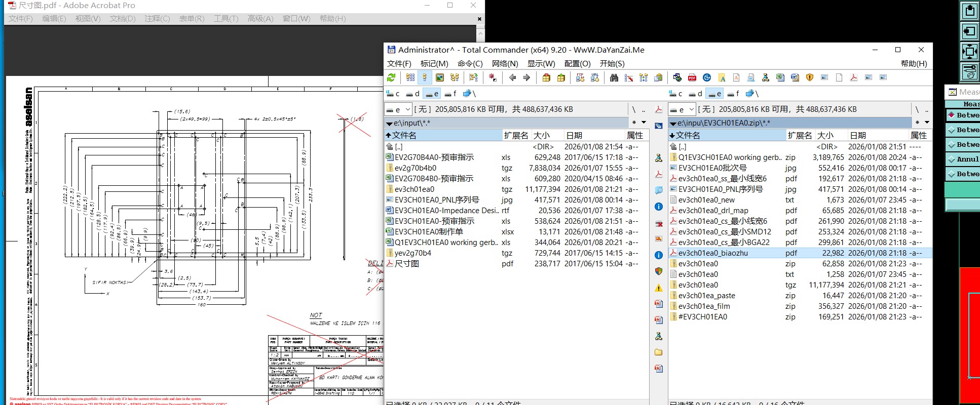980x405 pixels.
Task: Click the URL connect toolbar icon
Action: [x=595, y=77]
